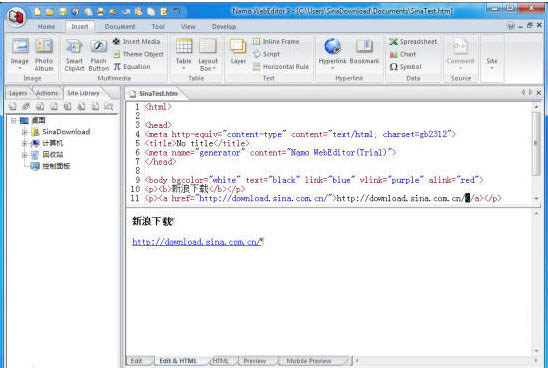The image size is (548, 368).
Task: Insert an Inline Frame
Action: (276, 41)
